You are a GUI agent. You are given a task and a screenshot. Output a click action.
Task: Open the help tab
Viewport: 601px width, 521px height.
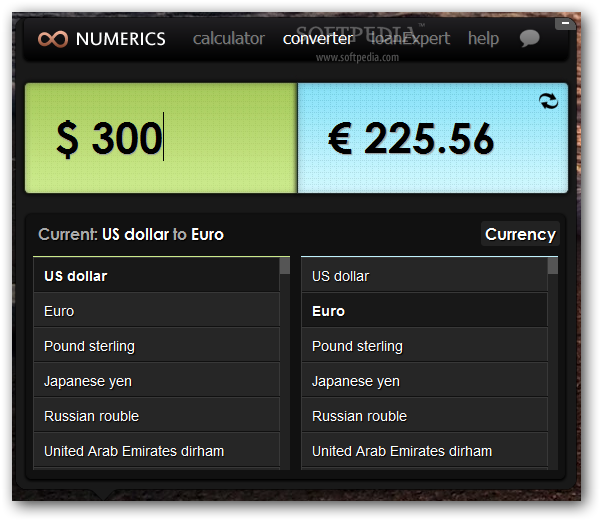[x=483, y=39]
